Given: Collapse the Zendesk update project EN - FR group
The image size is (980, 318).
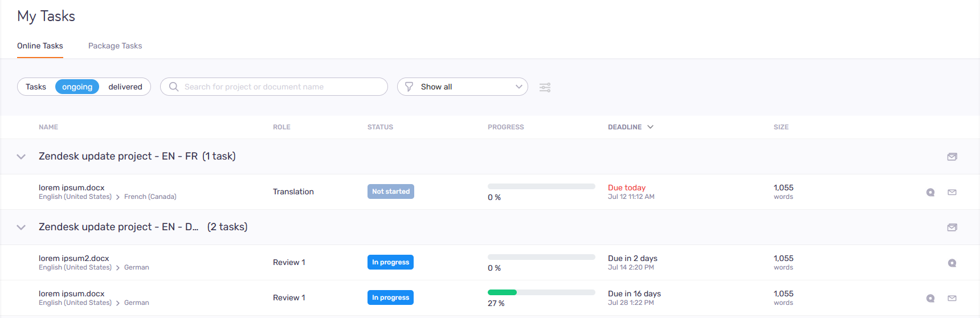Looking at the screenshot, I should pos(21,157).
